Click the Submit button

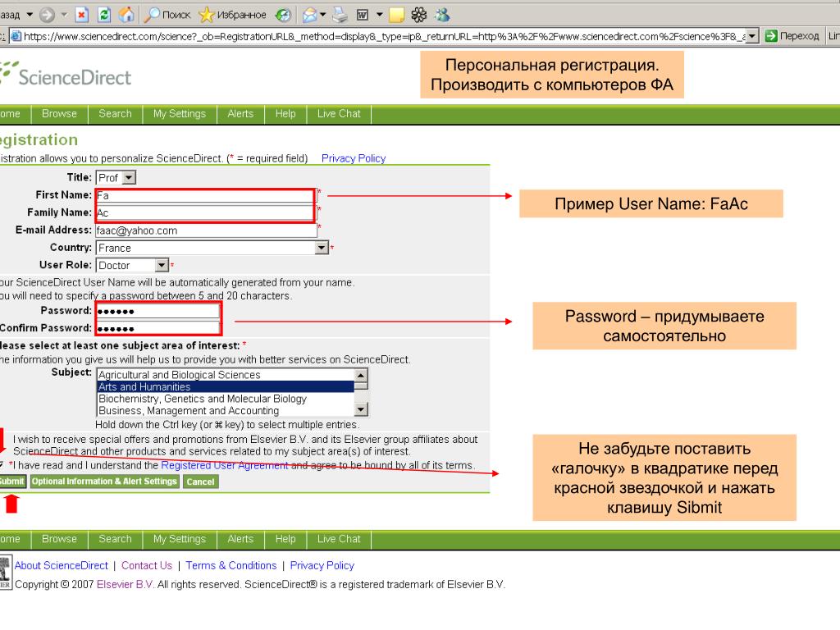point(12,481)
